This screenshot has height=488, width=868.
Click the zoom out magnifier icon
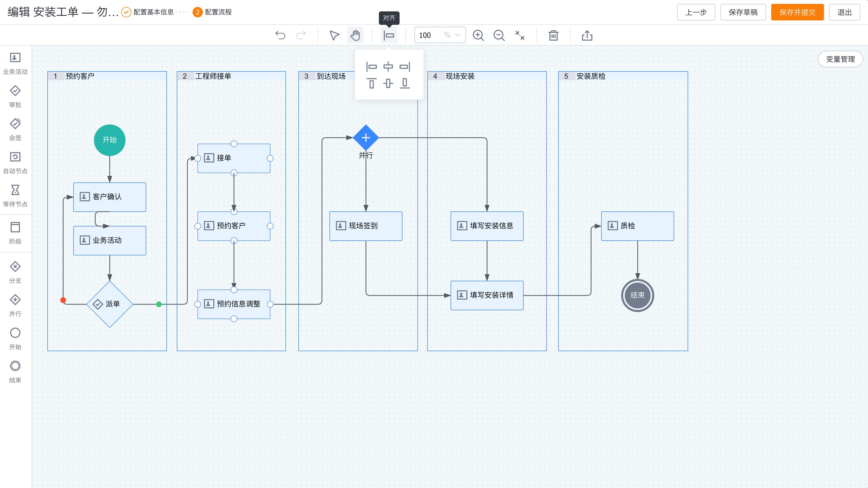click(x=499, y=35)
